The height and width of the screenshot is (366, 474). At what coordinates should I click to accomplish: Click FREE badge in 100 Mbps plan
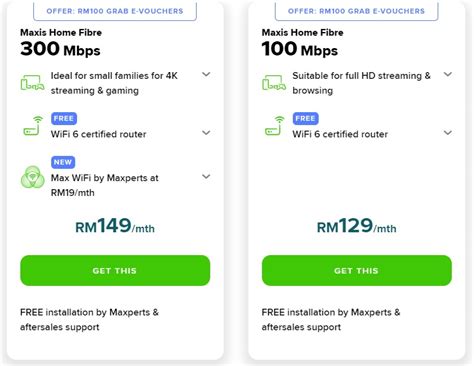(x=305, y=118)
